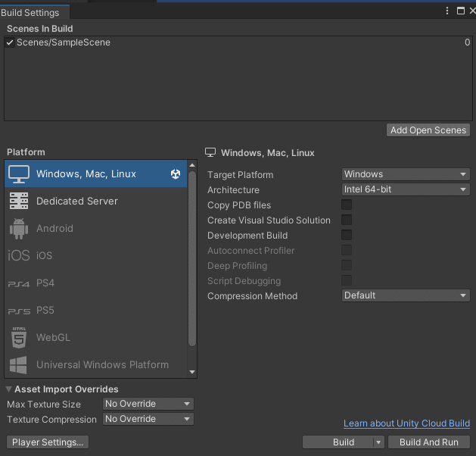Image resolution: width=476 pixels, height=456 pixels.
Task: Click the PS5 logo icon
Action: [19, 311]
